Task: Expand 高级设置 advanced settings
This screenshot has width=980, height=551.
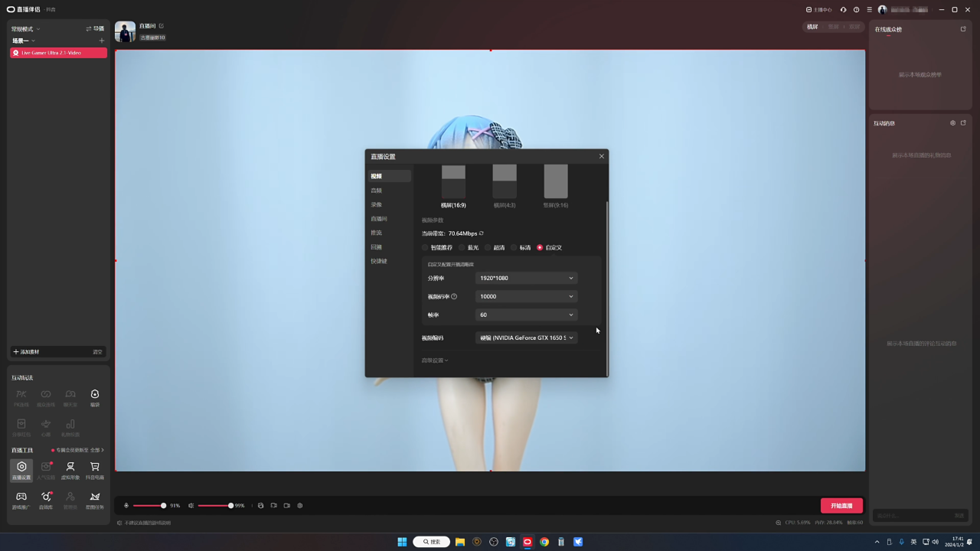Action: 435,360
